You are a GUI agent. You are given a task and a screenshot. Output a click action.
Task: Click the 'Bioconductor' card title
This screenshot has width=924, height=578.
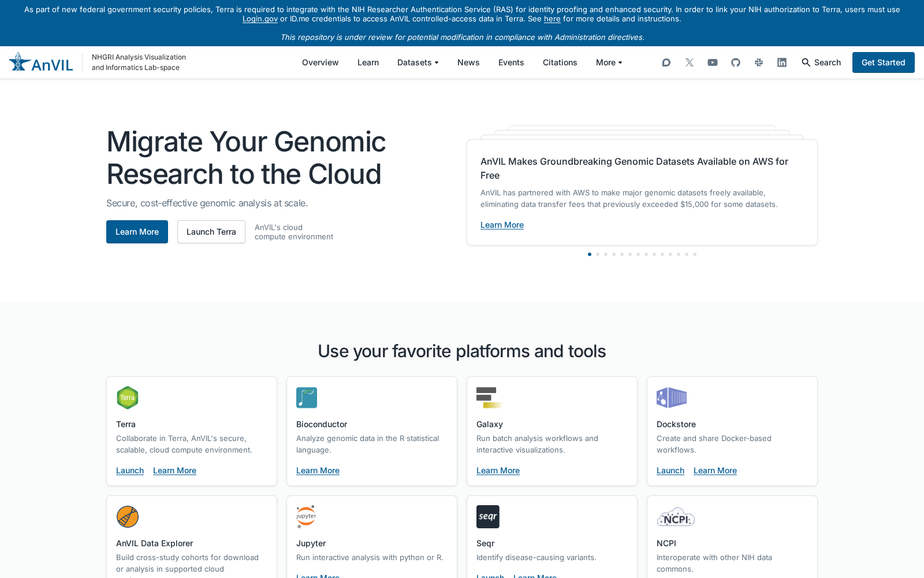322,424
